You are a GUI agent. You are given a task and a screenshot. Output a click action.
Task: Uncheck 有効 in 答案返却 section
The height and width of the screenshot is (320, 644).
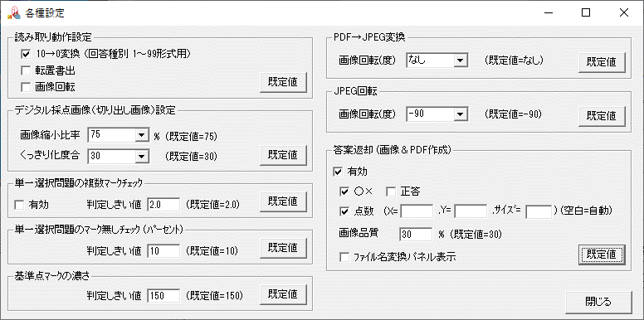[338, 172]
